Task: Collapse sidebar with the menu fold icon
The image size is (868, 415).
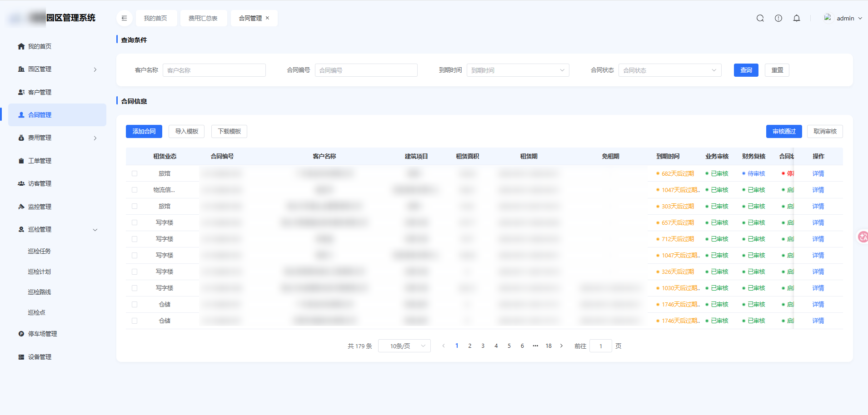Action: pyautogui.click(x=124, y=18)
